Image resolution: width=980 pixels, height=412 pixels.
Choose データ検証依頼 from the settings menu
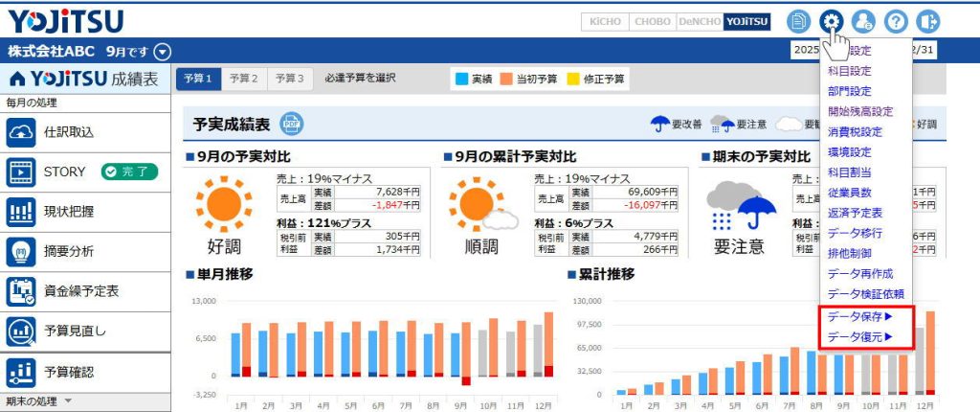point(865,293)
